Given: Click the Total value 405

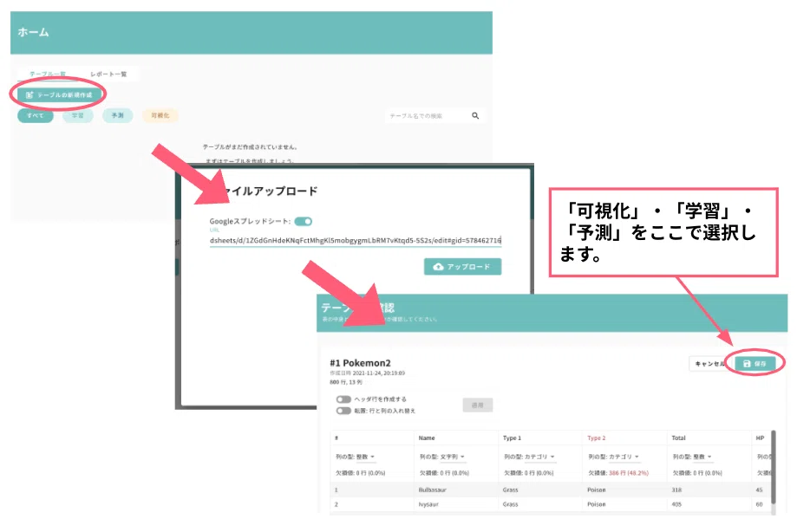Looking at the screenshot, I should click(x=676, y=504).
